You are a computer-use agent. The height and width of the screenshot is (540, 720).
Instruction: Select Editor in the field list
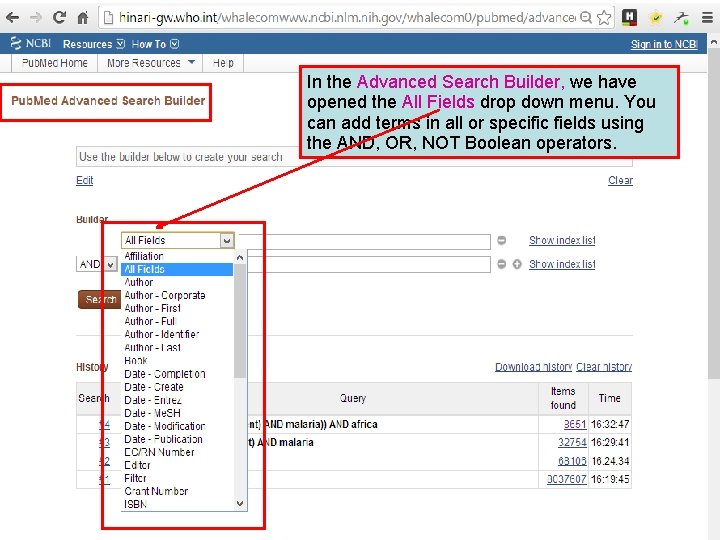[x=178, y=465]
